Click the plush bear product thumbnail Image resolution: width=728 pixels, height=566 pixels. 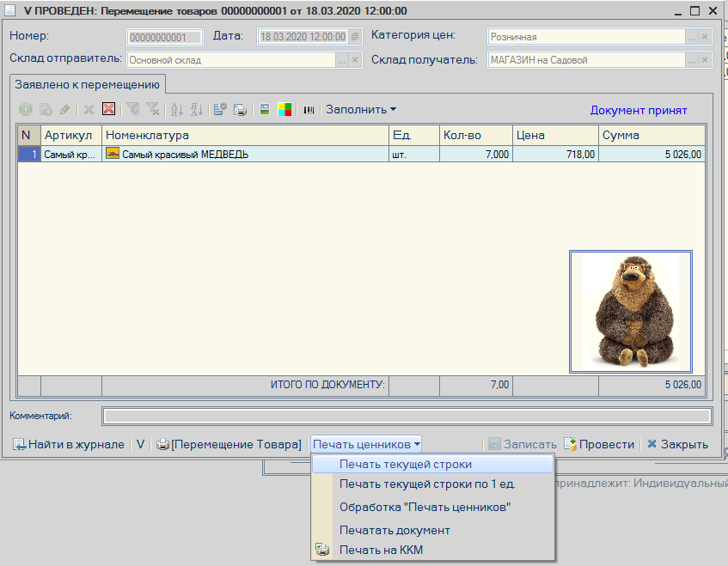click(631, 312)
